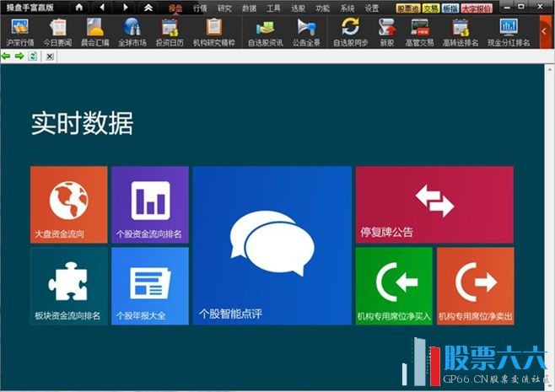This screenshot has width=555, height=392.
Task: Open the 机构专用席位净买入 tile
Action: (393, 286)
